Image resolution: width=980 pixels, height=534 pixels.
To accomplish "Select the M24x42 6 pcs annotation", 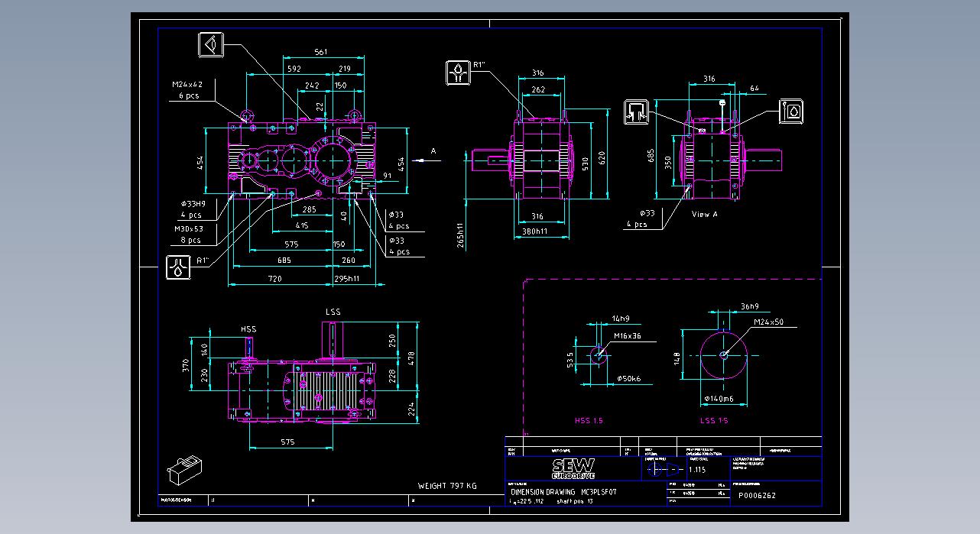I will coord(187,90).
